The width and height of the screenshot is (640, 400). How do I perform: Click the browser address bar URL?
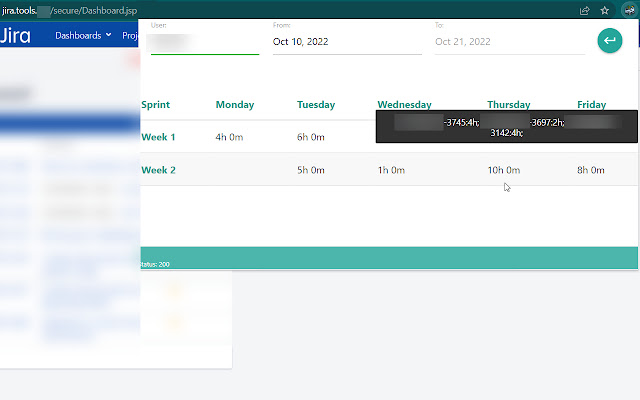point(69,11)
